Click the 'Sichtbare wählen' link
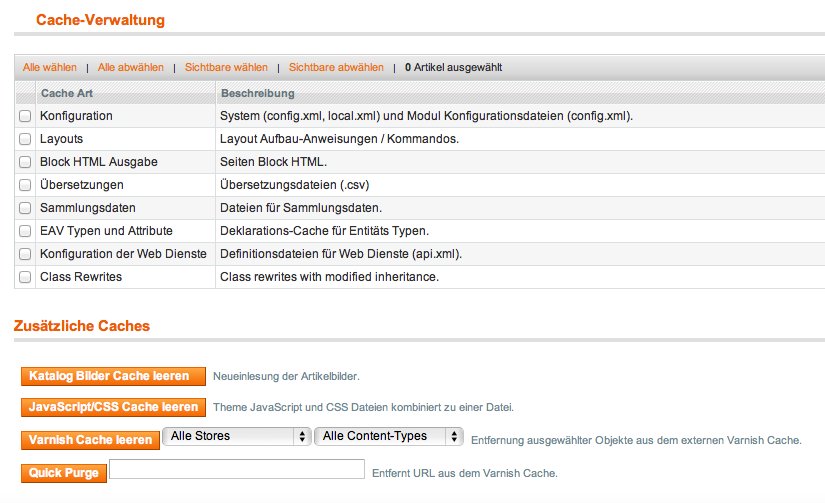 coord(226,68)
